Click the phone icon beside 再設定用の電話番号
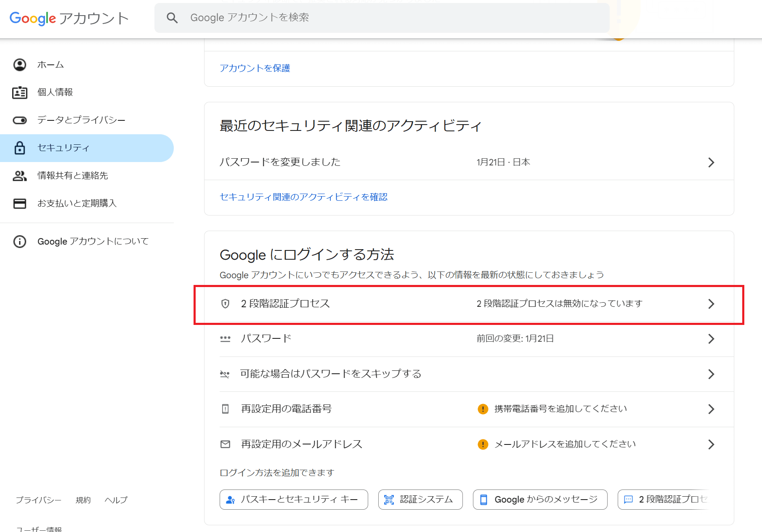Screen dimensions: 762x532 click(x=226, y=409)
